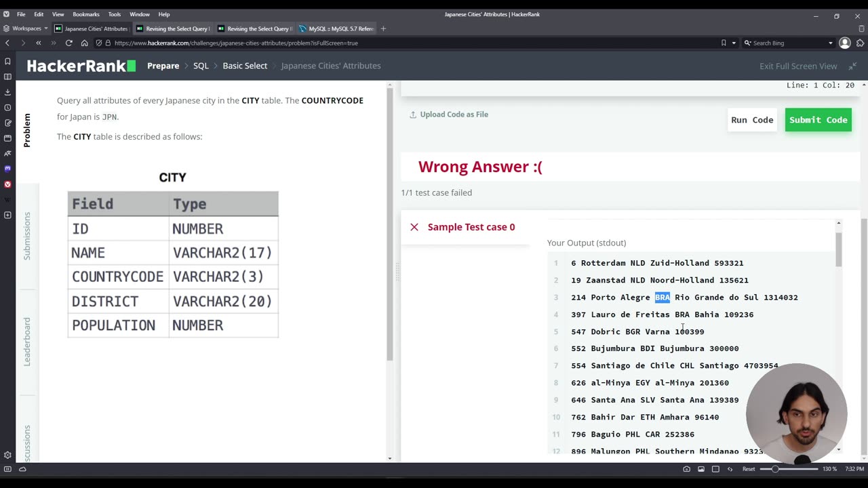View site info padlock icon
868x488 pixels.
[x=108, y=43]
